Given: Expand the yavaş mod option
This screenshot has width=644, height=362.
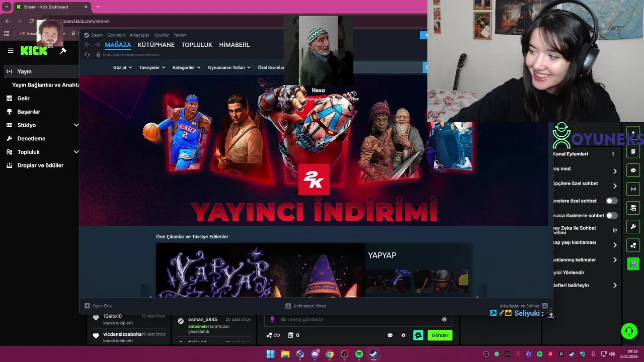Looking at the screenshot, I should coord(615,171).
